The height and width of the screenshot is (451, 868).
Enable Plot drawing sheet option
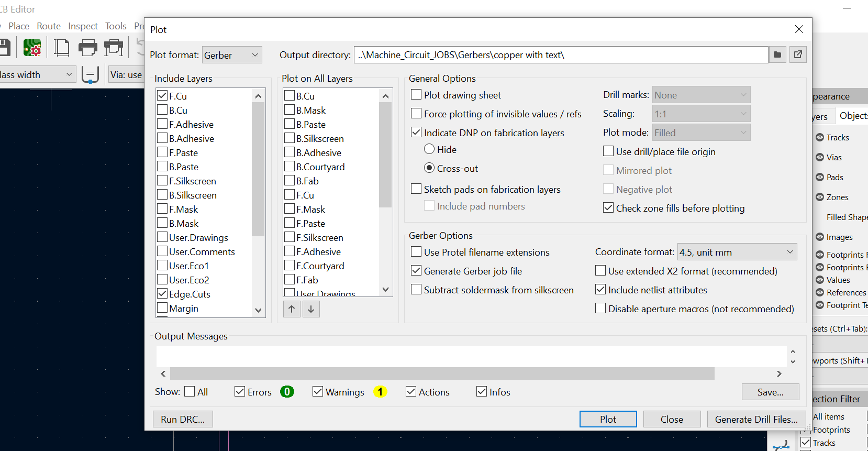416,95
